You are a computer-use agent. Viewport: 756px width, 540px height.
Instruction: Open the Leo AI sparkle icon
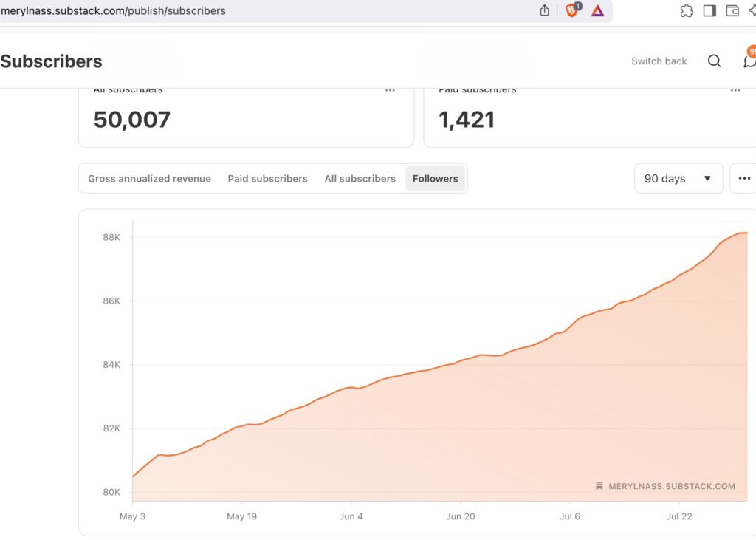point(752,11)
